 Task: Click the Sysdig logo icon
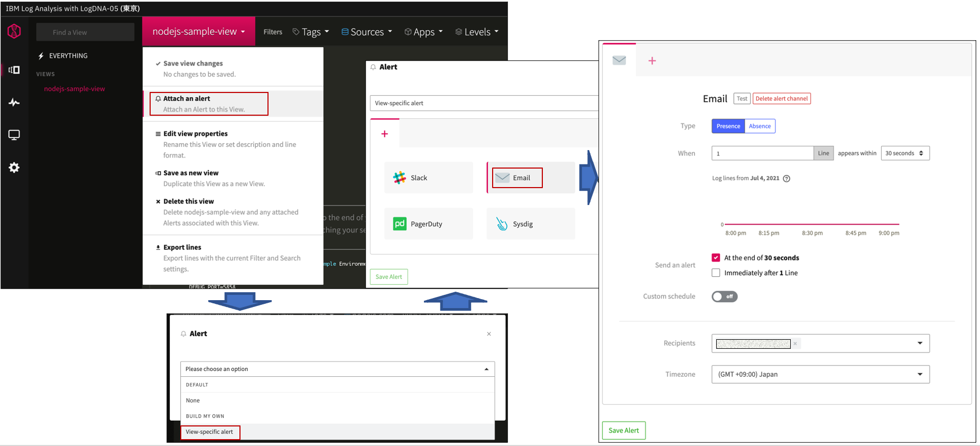502,224
